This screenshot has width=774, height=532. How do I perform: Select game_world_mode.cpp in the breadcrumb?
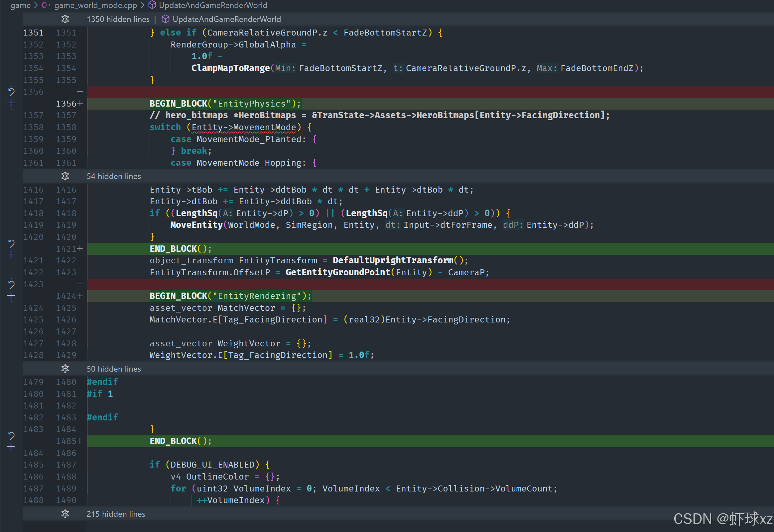click(95, 5)
